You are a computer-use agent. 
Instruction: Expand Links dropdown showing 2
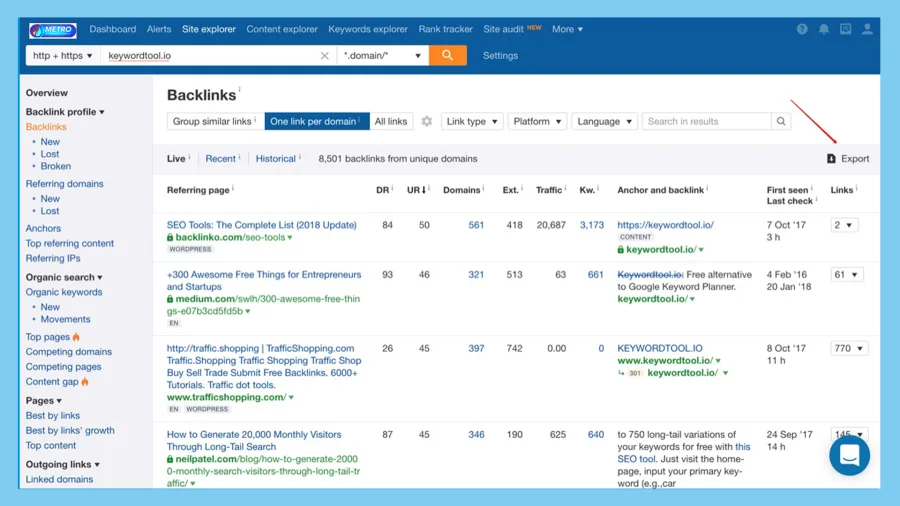(844, 225)
